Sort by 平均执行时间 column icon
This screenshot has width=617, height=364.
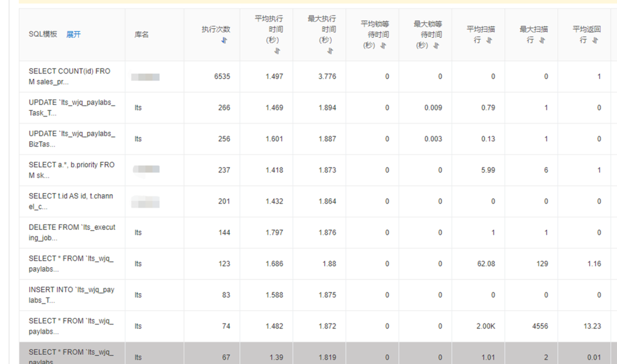pos(277,51)
